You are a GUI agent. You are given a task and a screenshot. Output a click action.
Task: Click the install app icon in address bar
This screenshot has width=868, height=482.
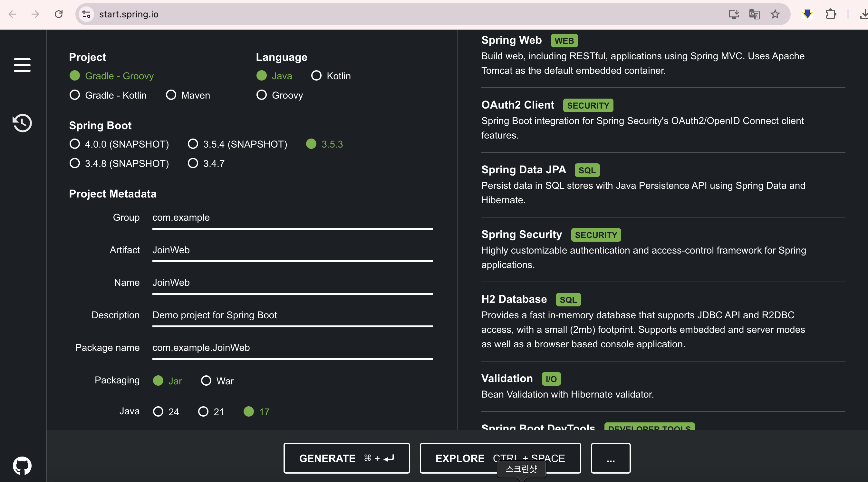734,14
